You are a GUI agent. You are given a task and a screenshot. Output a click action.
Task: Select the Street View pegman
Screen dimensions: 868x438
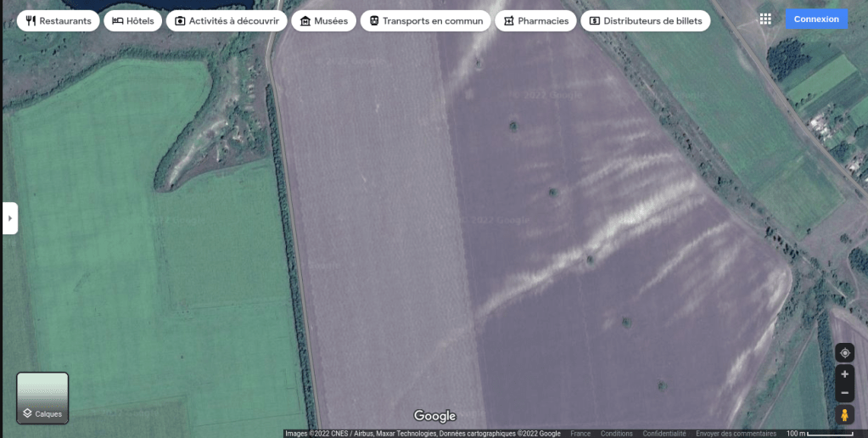[844, 415]
